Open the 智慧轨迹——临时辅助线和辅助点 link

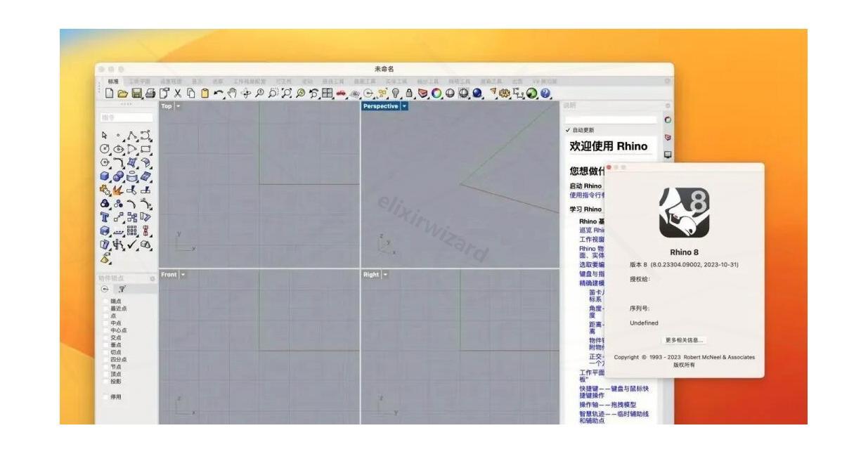pyautogui.click(x=614, y=417)
